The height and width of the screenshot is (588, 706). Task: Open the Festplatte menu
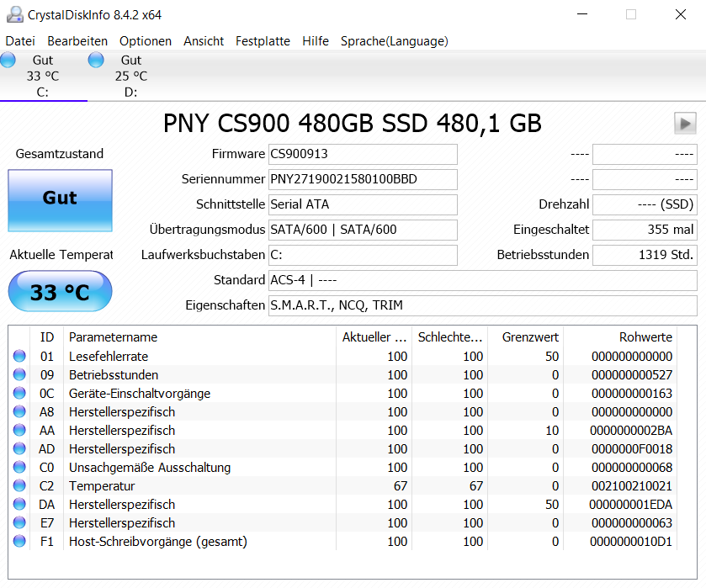[263, 40]
